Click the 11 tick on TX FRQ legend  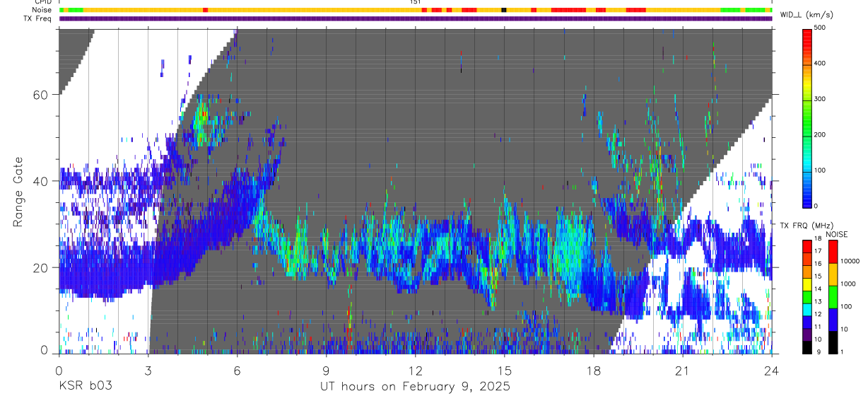coord(817,327)
